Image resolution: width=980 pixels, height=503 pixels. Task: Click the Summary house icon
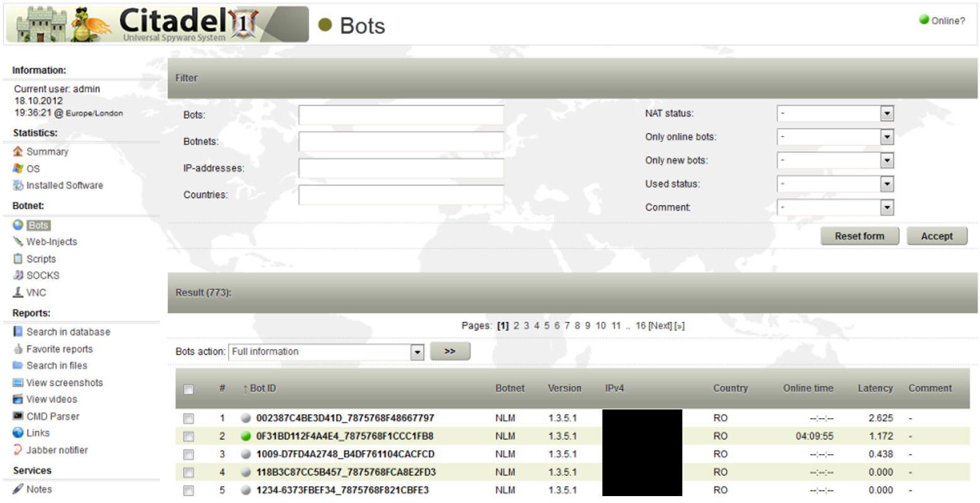click(18, 152)
